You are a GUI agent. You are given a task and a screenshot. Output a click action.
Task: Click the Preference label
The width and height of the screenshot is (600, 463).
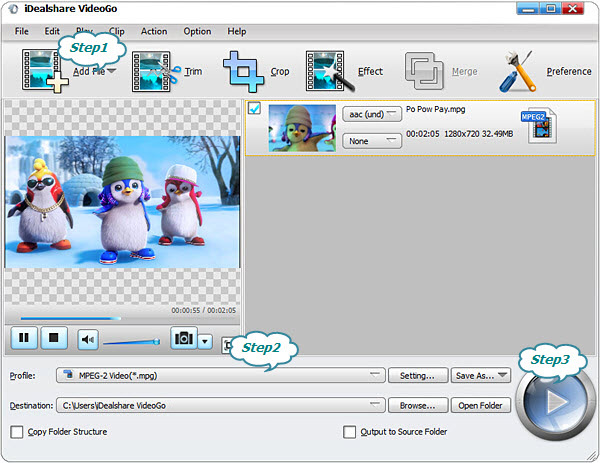click(569, 71)
